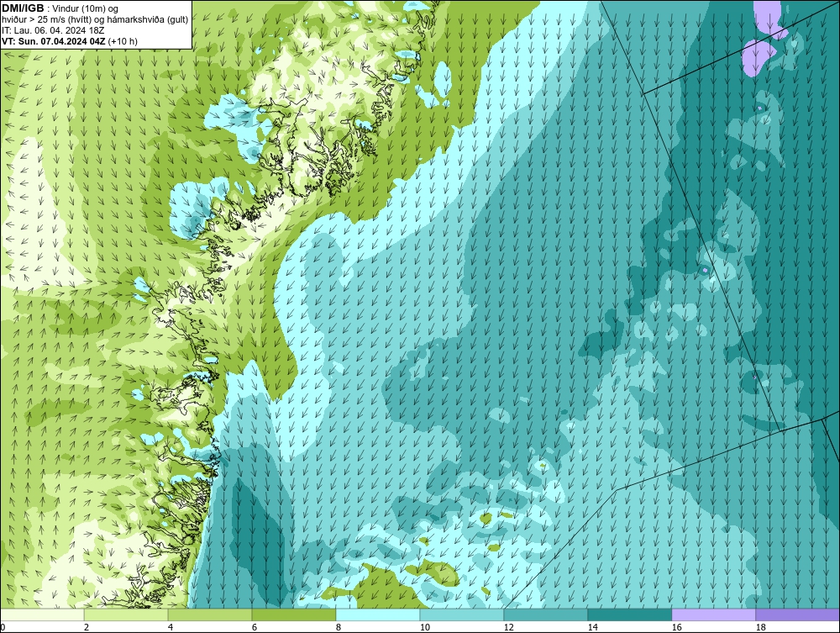Click the 'Vindur (10m) og' label
The width and height of the screenshot is (840, 633).
(87, 8)
